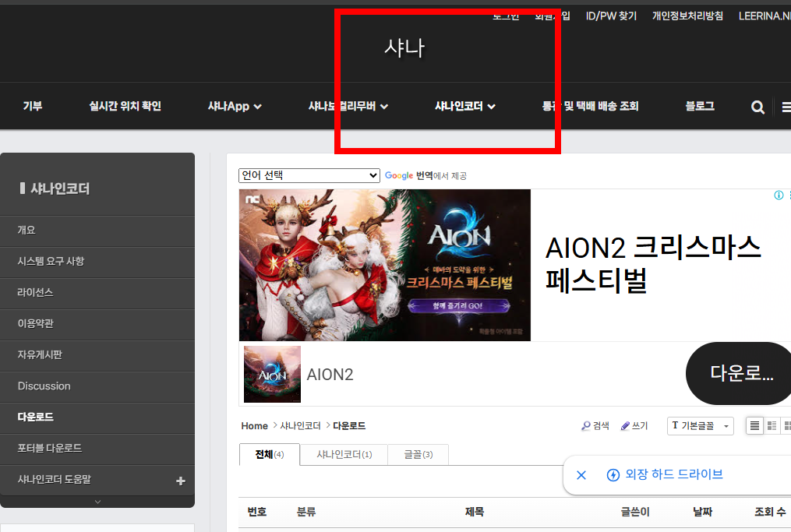Open the 언어 선택 language dropdown
The height and width of the screenshot is (532, 791).
pyautogui.click(x=309, y=175)
